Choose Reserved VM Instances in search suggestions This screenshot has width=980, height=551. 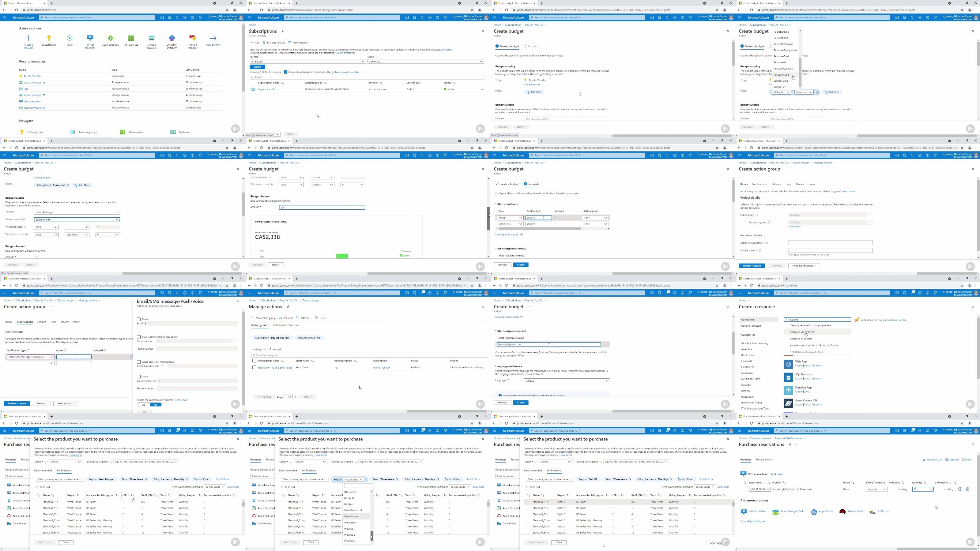pyautogui.click(x=802, y=332)
